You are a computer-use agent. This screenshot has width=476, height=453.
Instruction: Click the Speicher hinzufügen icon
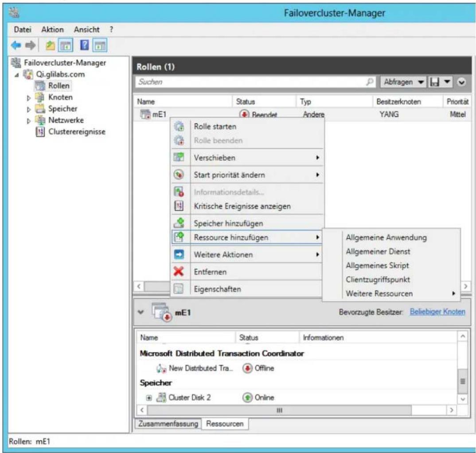(x=179, y=223)
